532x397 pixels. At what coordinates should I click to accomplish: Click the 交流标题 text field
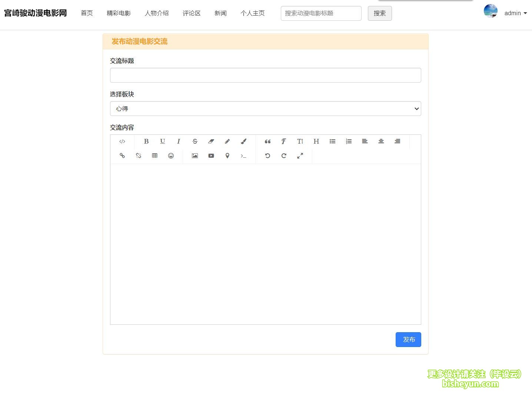265,75
